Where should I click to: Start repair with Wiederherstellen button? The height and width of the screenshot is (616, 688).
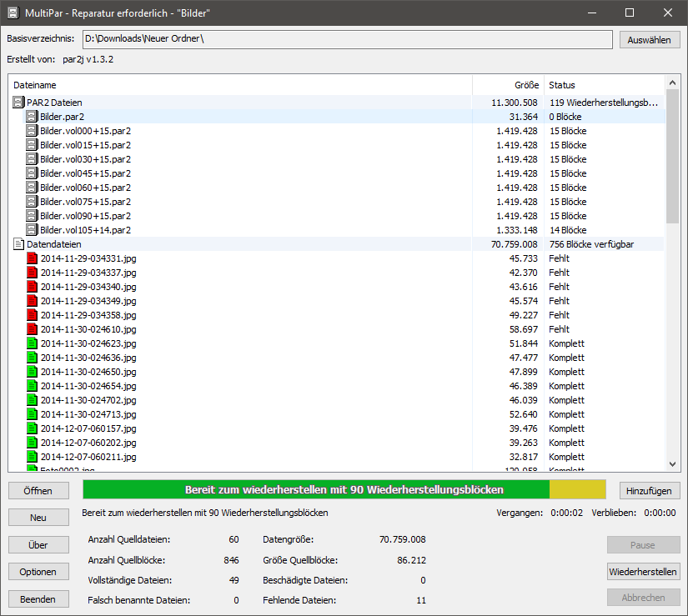643,572
